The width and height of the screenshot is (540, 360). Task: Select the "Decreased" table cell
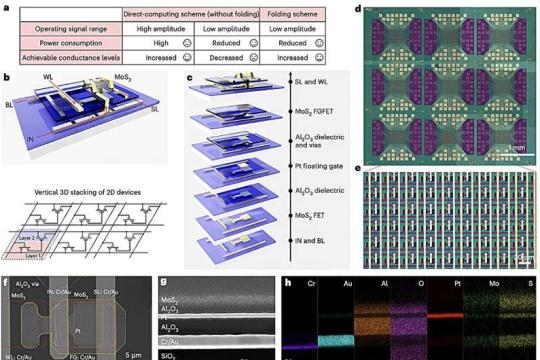(x=227, y=58)
